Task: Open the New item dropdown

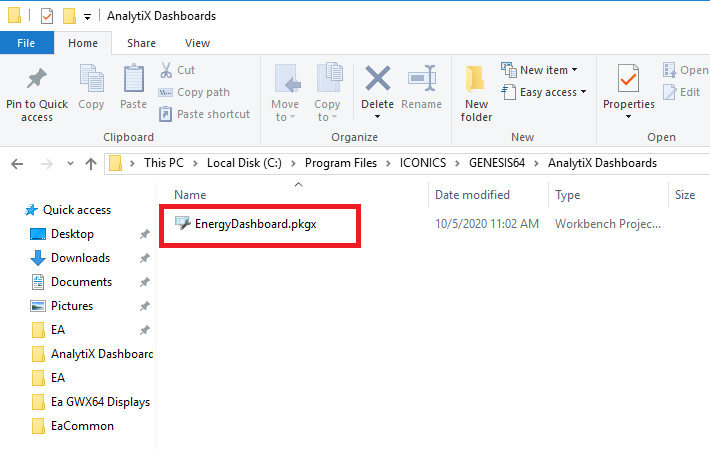Action: [x=539, y=70]
